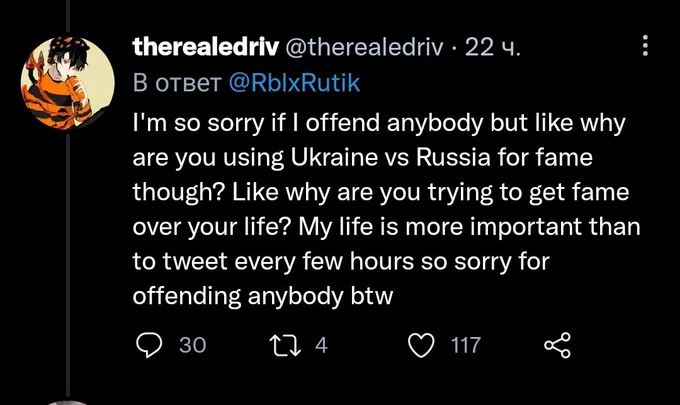
Task: Retweet this post via the arrows icon
Action: (285, 346)
